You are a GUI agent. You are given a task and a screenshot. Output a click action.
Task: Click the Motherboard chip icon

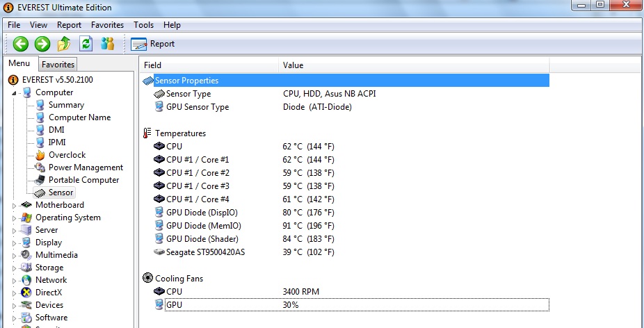click(26, 205)
